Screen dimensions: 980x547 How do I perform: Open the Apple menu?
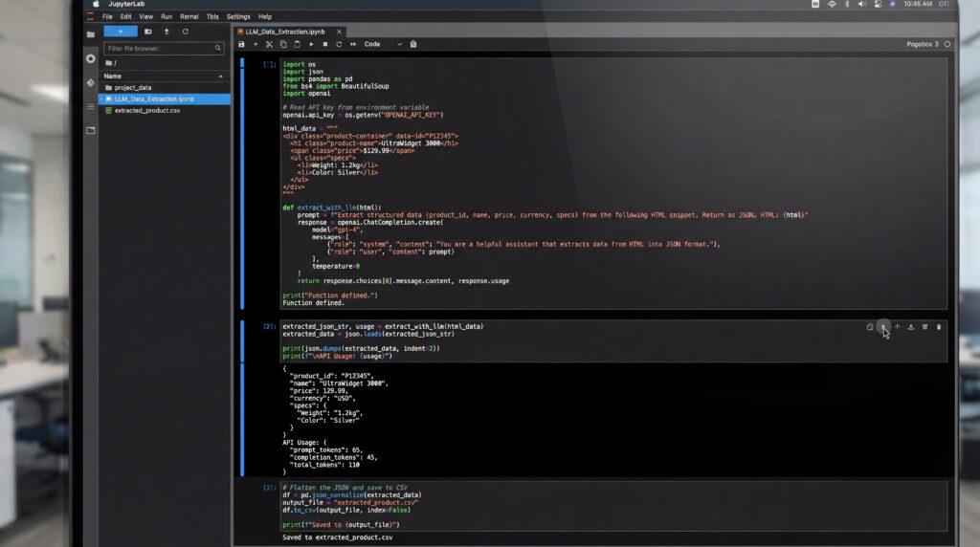pyautogui.click(x=96, y=4)
